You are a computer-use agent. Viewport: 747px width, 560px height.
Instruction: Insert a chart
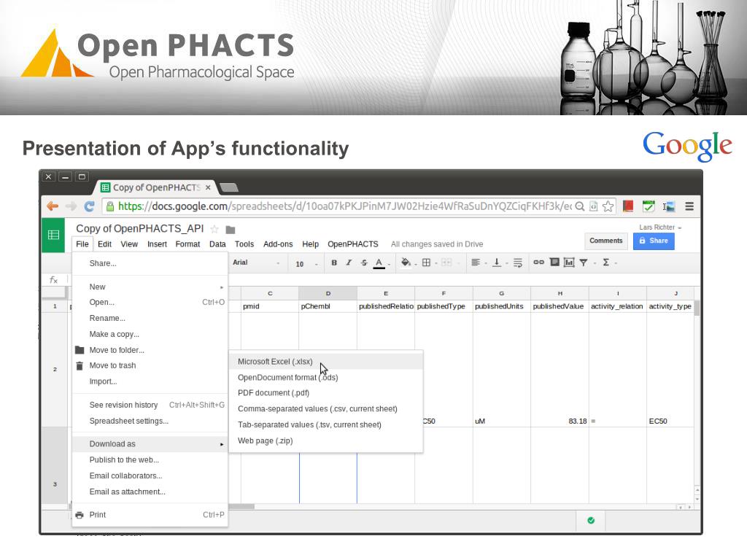tap(569, 262)
